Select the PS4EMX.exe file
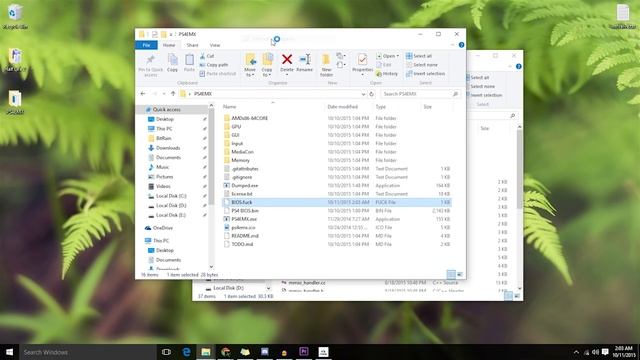640x360 pixels. click(x=244, y=219)
